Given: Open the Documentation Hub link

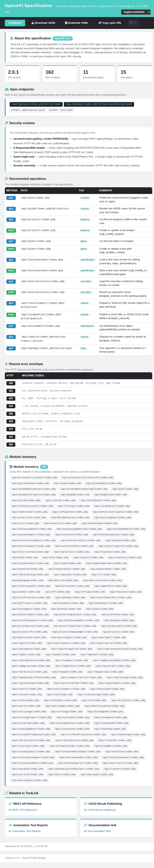Looking at the screenshot, I should click(99, 831).
